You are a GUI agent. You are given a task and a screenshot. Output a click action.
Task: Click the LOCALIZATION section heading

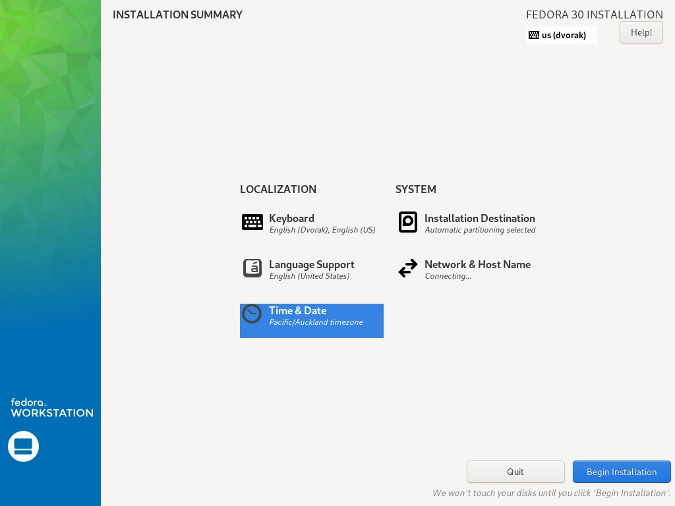[x=278, y=189]
